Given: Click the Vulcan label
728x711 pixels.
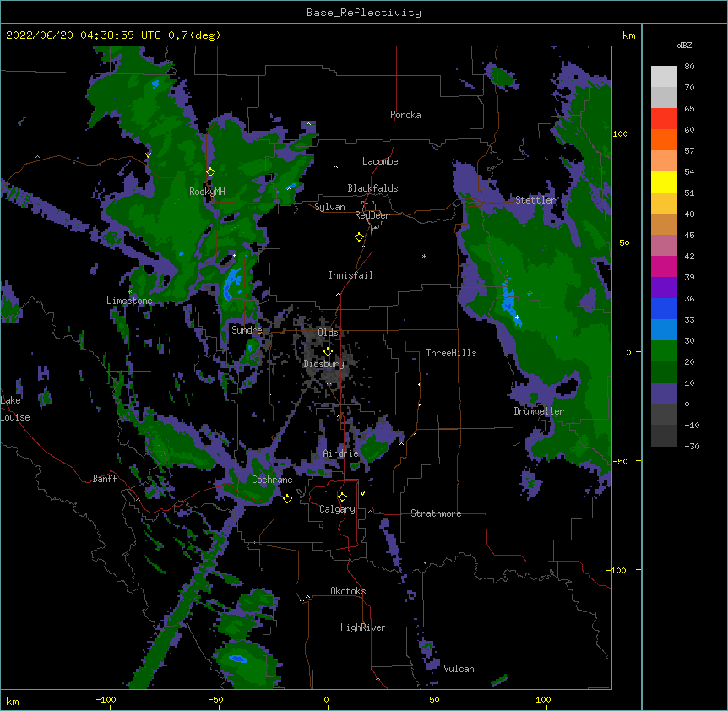Looking at the screenshot, I should point(459,669).
